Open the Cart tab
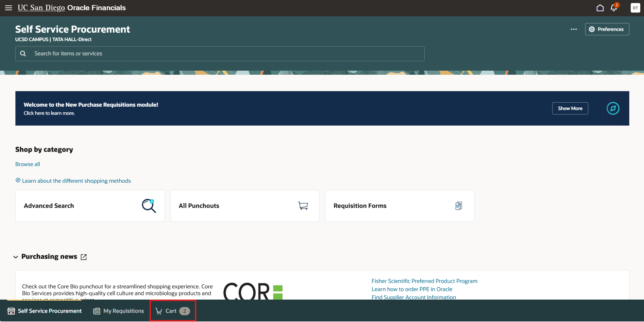This screenshot has height=322, width=644. [x=173, y=311]
